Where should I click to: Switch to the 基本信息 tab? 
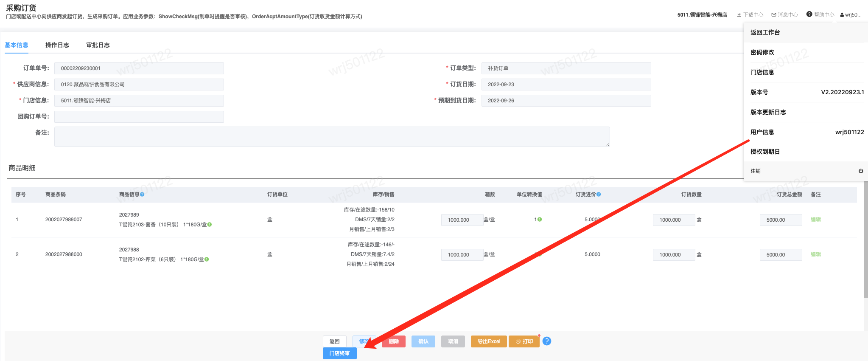pos(17,45)
